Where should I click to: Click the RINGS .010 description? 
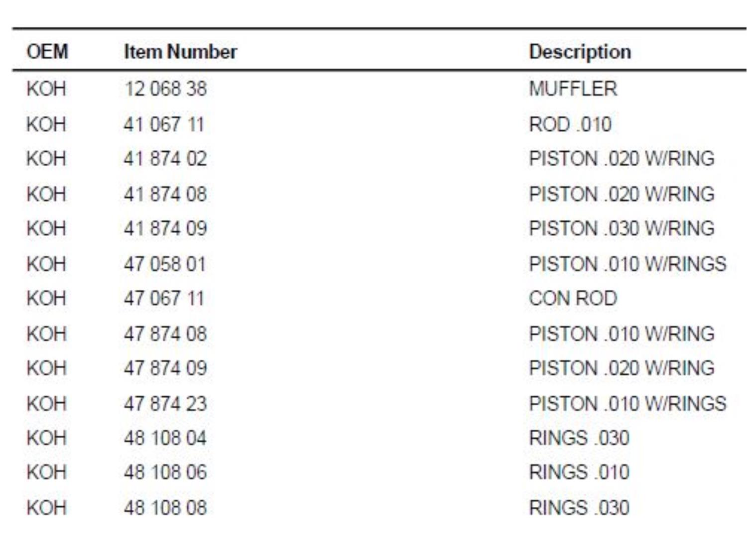pos(579,472)
